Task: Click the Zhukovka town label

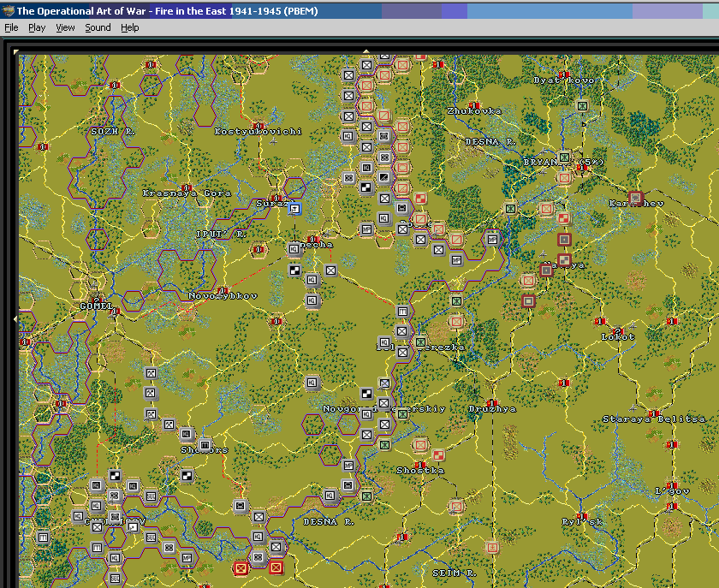Action: [x=474, y=111]
